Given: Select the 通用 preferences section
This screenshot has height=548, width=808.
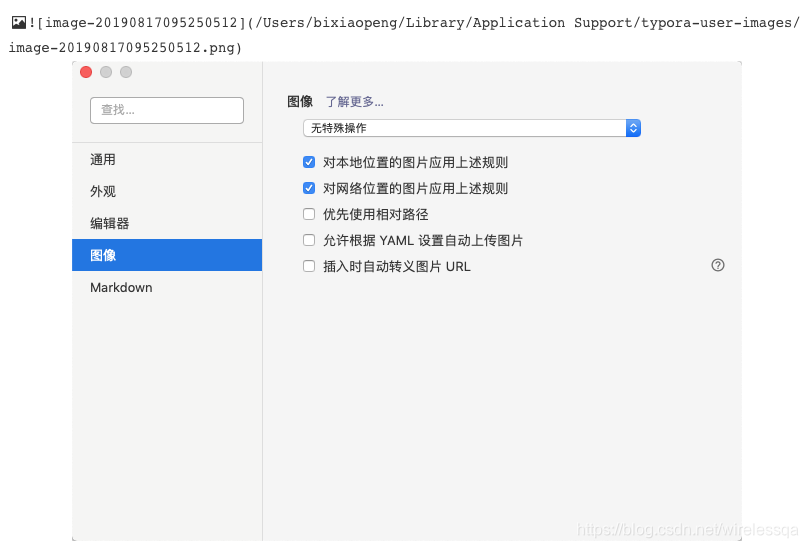Looking at the screenshot, I should click(x=167, y=160).
